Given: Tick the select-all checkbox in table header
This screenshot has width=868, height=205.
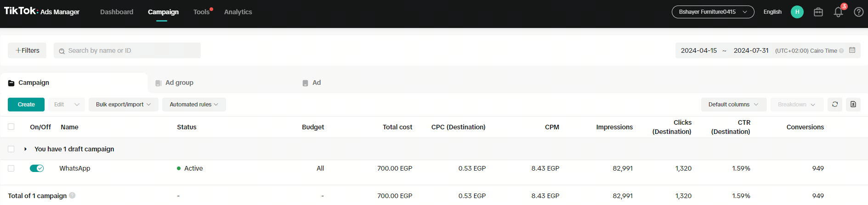Looking at the screenshot, I should click(x=11, y=127).
